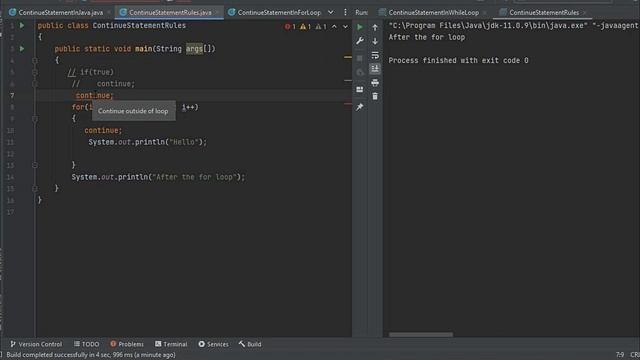Click fold end marker at line 15
Image resolution: width=640 pixels, height=360 pixels.
pyautogui.click(x=35, y=189)
